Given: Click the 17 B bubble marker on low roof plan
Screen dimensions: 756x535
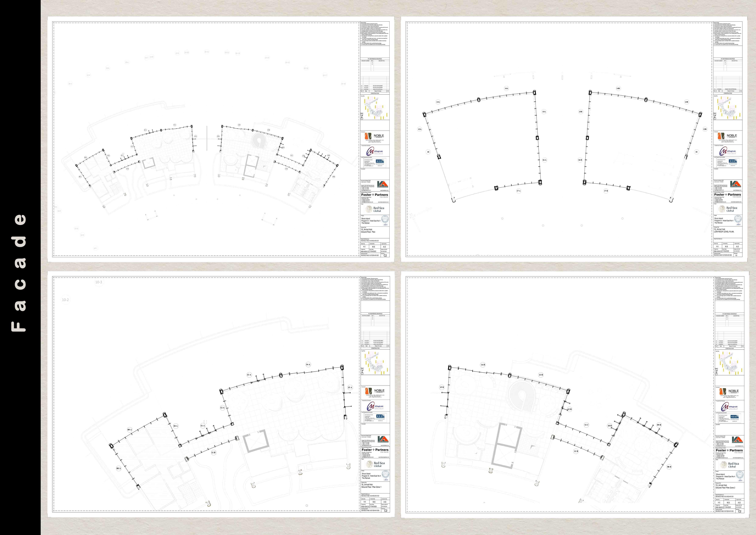Looking at the screenshot, I should 606,191.
